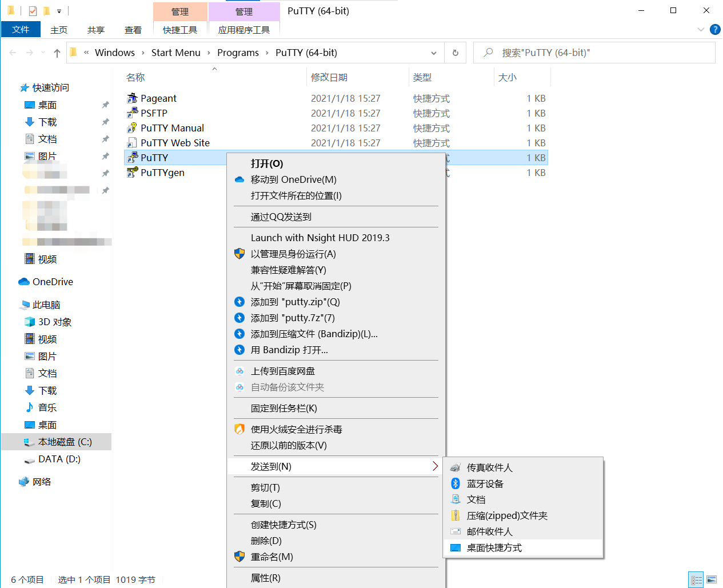The image size is (723, 588).
Task: Choose 打开(O) from the context menu
Action: (267, 163)
